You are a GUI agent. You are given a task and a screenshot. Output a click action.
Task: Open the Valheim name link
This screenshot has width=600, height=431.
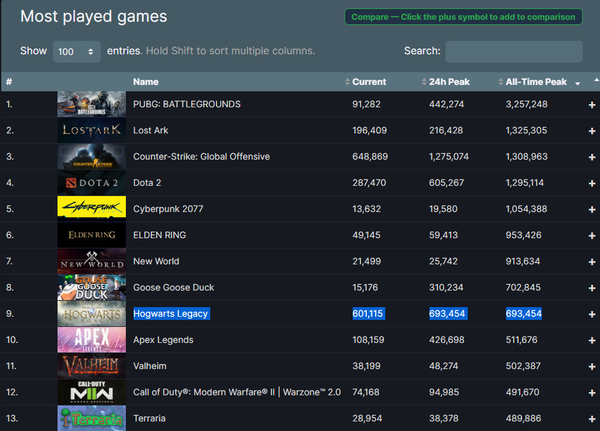click(150, 366)
